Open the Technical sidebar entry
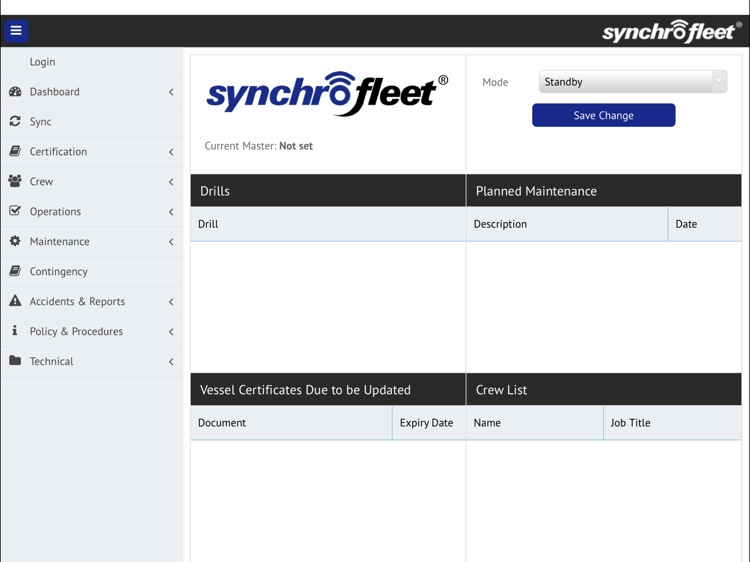750x562 pixels. click(x=92, y=361)
